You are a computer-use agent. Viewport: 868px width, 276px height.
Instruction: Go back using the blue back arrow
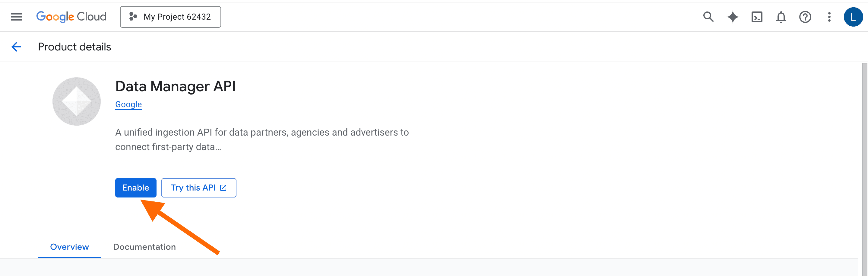pos(16,47)
